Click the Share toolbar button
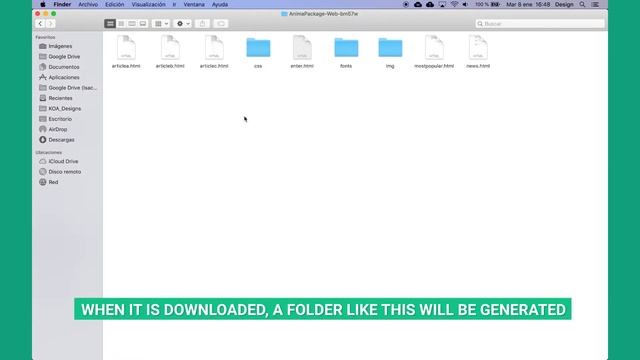This screenshot has height=360, width=640. [x=202, y=24]
